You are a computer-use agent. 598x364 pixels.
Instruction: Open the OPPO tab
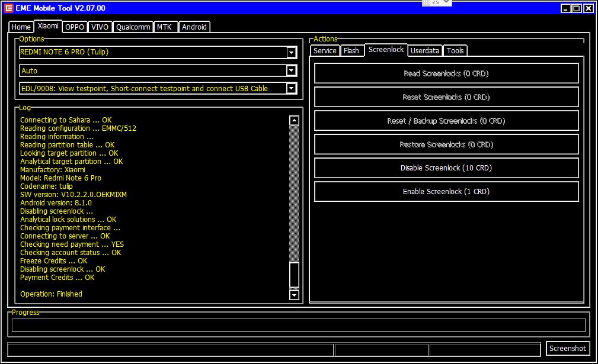pos(74,27)
